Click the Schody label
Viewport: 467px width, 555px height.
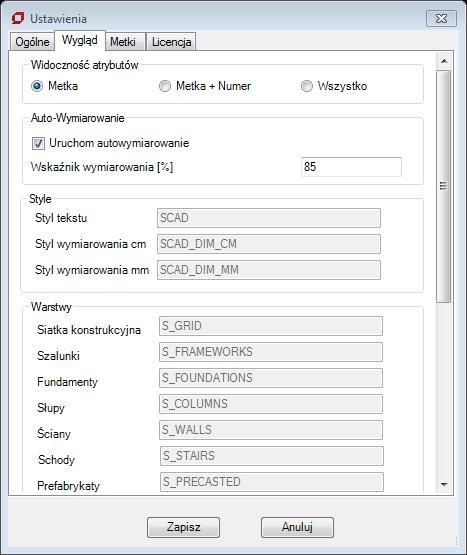point(56,460)
